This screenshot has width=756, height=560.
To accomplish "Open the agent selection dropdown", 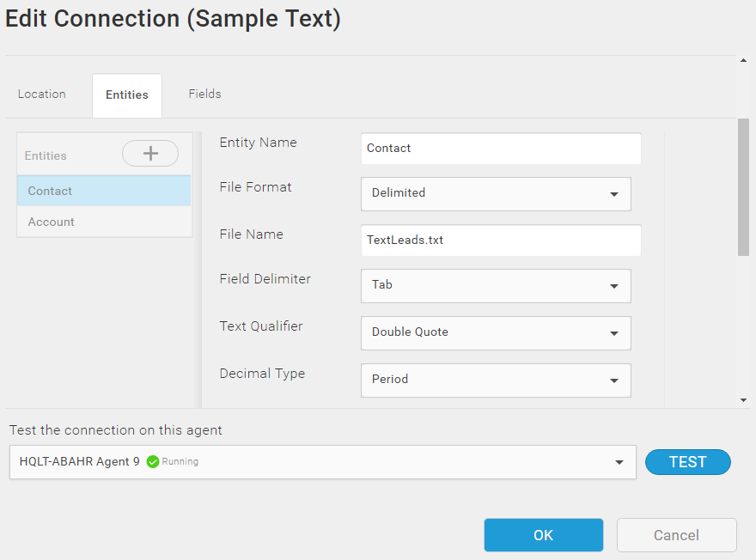I will [322, 462].
